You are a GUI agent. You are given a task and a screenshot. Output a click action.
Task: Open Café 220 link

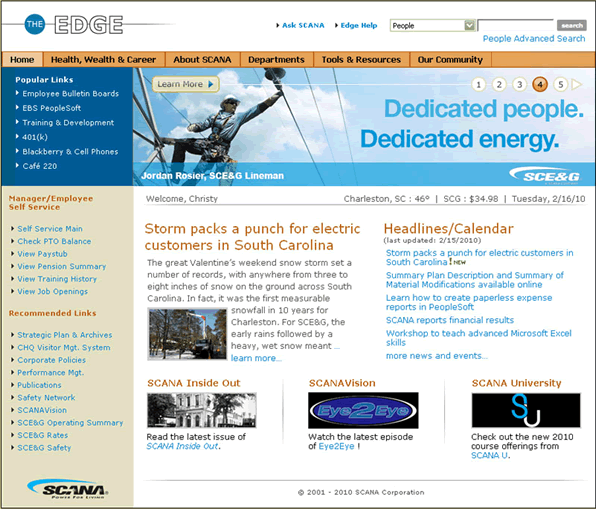click(40, 166)
